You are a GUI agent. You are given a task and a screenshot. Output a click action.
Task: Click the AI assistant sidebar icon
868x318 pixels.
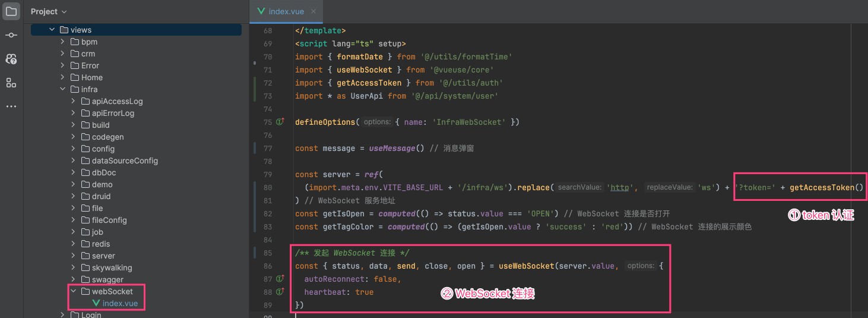pos(11,59)
